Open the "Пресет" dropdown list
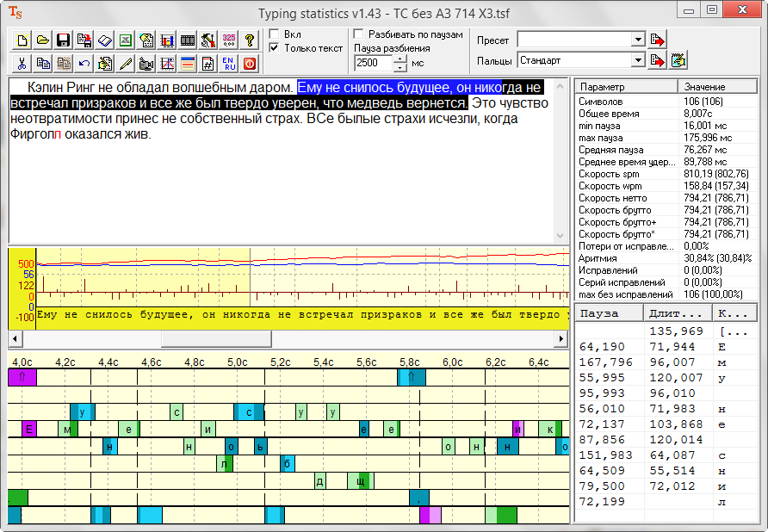 click(x=637, y=40)
